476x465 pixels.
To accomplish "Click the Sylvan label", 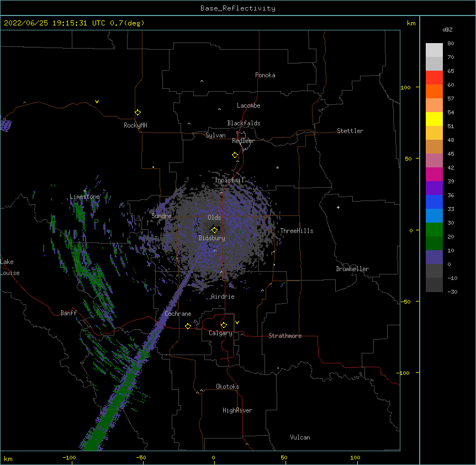I will tap(215, 135).
